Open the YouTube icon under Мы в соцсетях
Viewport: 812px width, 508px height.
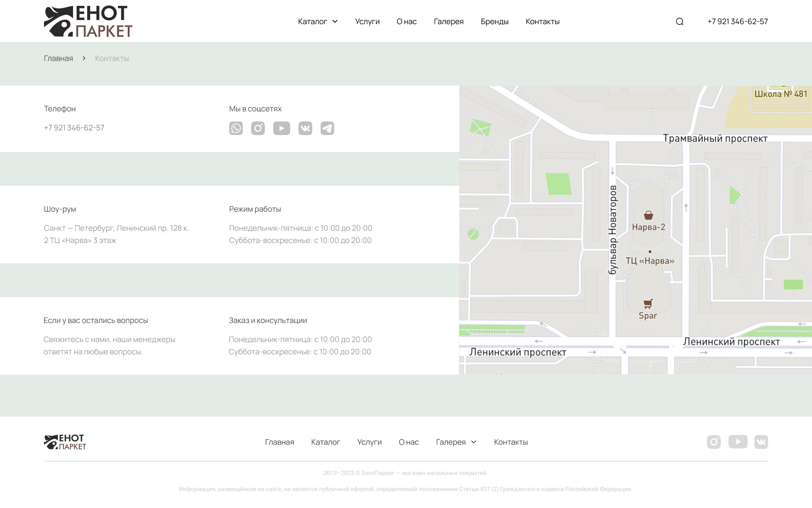click(x=282, y=128)
